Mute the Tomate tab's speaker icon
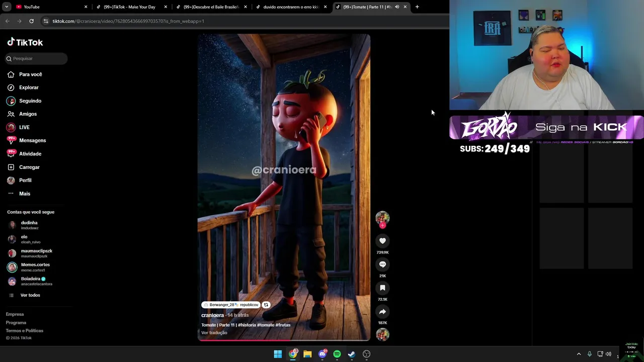The width and height of the screenshot is (644, 362). pyautogui.click(x=397, y=7)
